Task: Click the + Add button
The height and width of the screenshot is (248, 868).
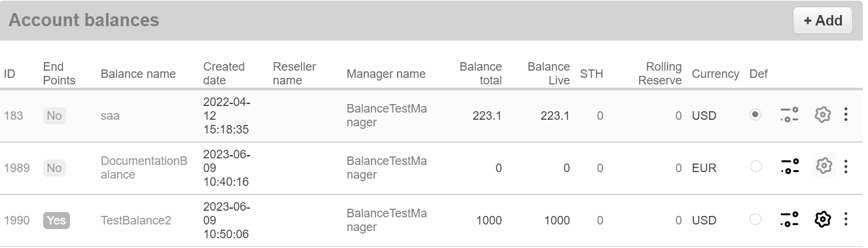Action: [x=823, y=20]
